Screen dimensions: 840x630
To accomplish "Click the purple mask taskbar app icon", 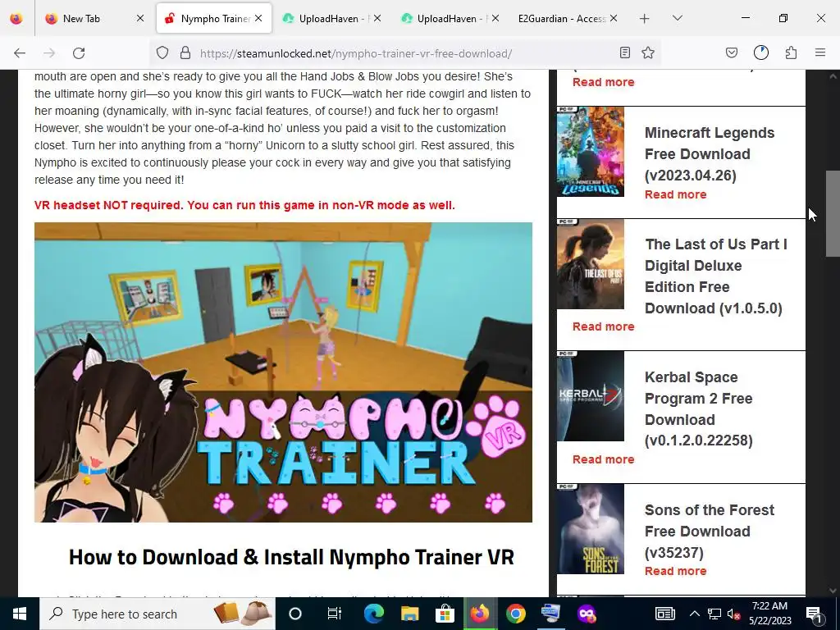I will tap(587, 614).
